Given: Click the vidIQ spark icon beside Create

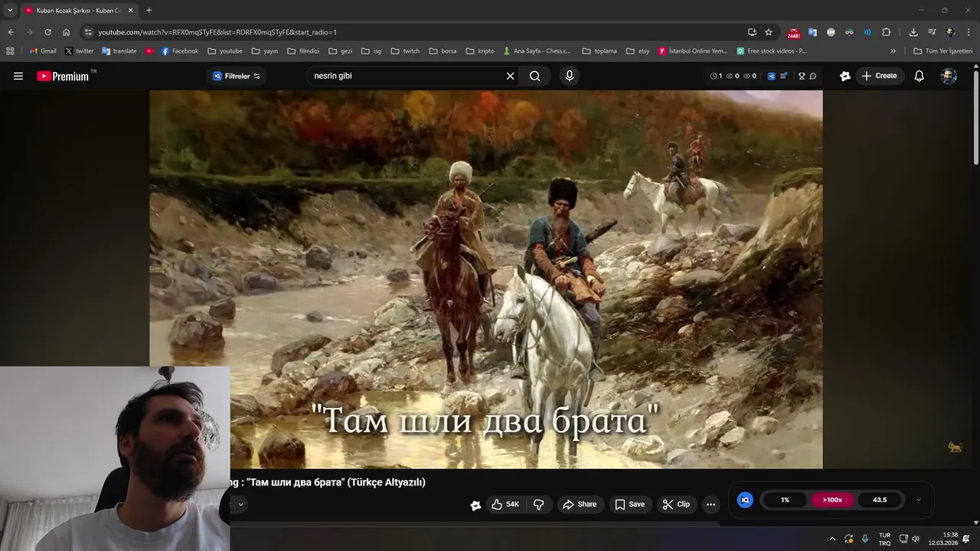Looking at the screenshot, I should pyautogui.click(x=845, y=76).
